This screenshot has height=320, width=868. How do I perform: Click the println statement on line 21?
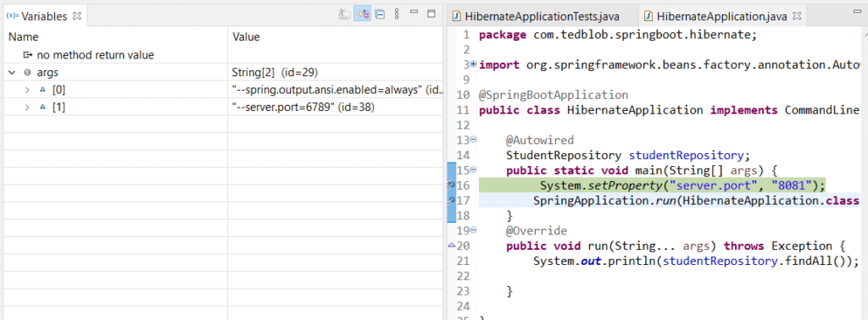tap(696, 261)
